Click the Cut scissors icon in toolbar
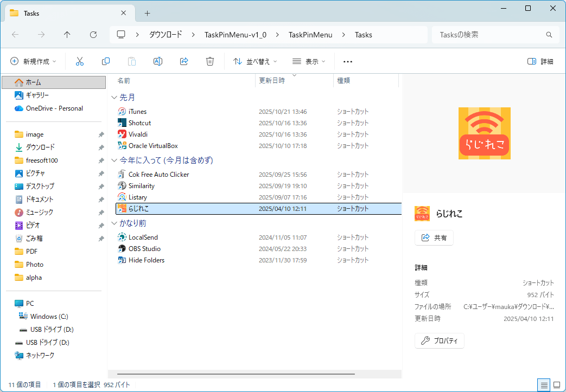 coord(80,61)
